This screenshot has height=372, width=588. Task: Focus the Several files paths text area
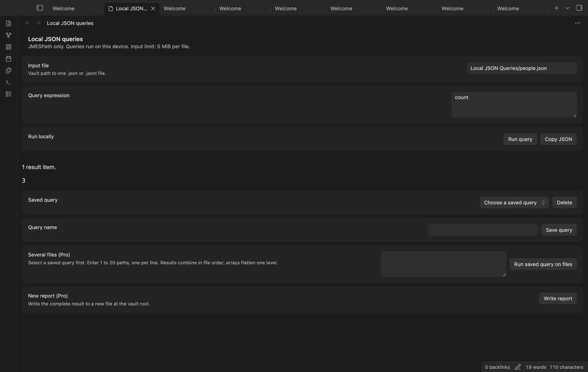443,264
